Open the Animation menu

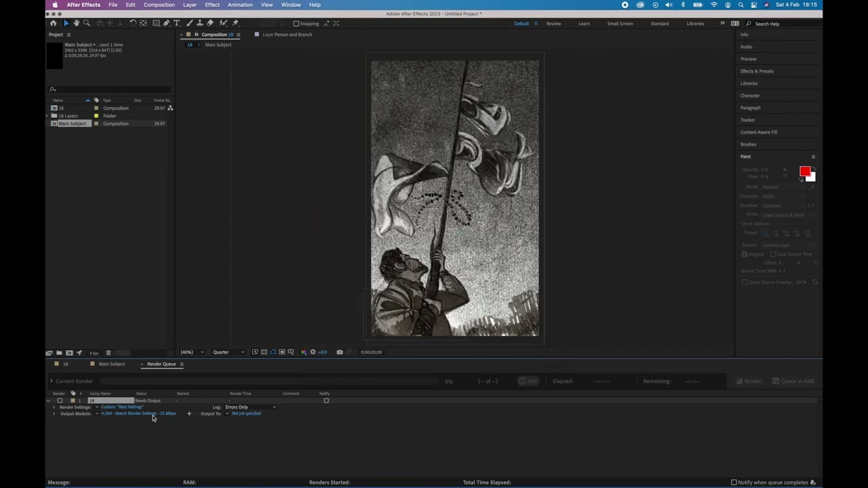point(240,5)
